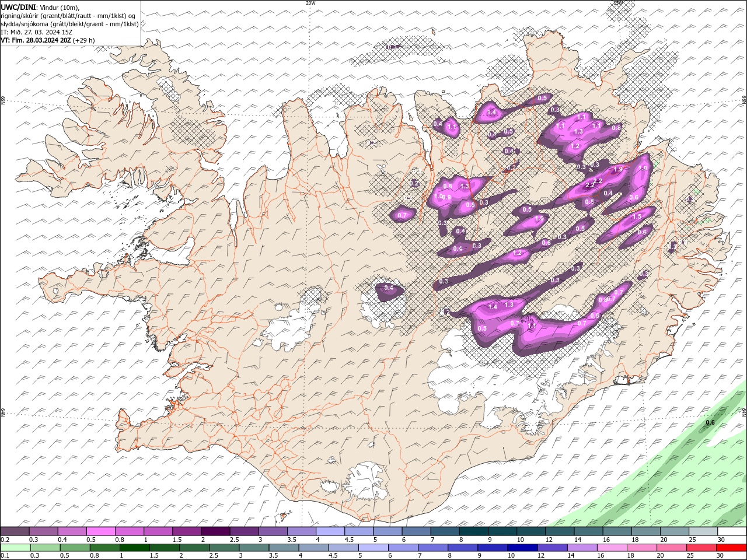This screenshot has height=560, width=747.
Task: Select the 'rigning/skúrir' legend description line
Action: (x=68, y=16)
